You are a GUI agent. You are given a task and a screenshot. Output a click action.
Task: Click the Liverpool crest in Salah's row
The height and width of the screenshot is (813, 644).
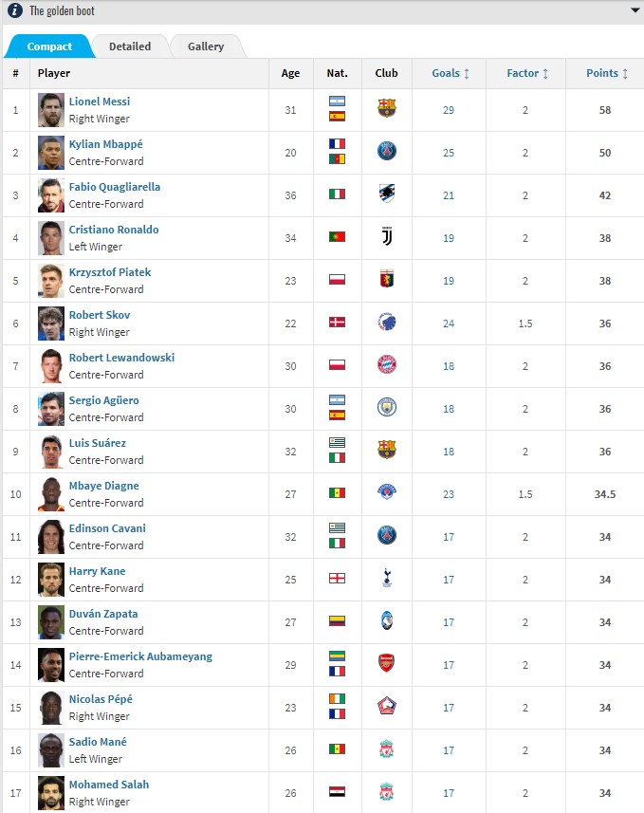click(387, 791)
